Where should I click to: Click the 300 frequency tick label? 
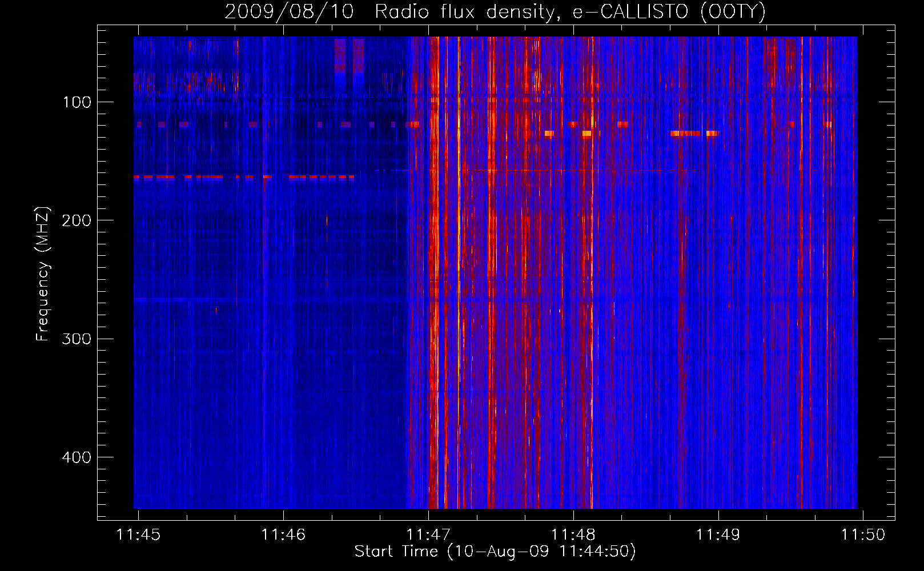[x=77, y=339]
